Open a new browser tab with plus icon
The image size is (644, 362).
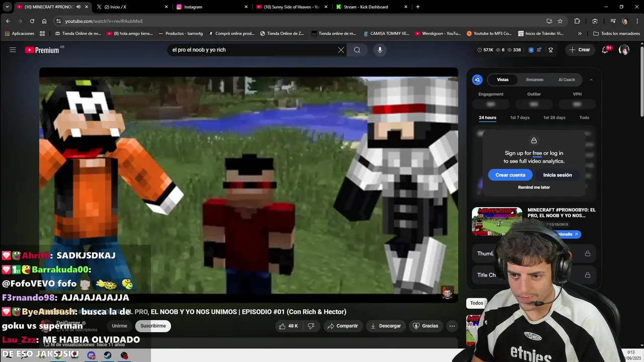418,7
